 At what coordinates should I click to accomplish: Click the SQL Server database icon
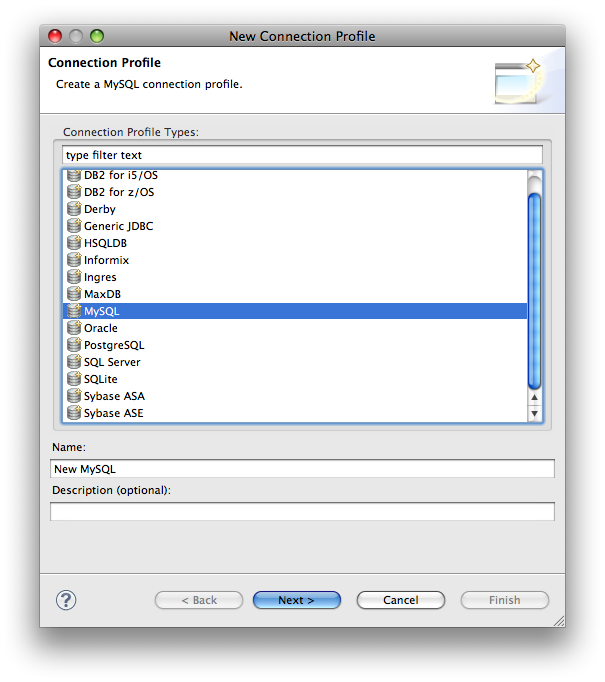(74, 361)
